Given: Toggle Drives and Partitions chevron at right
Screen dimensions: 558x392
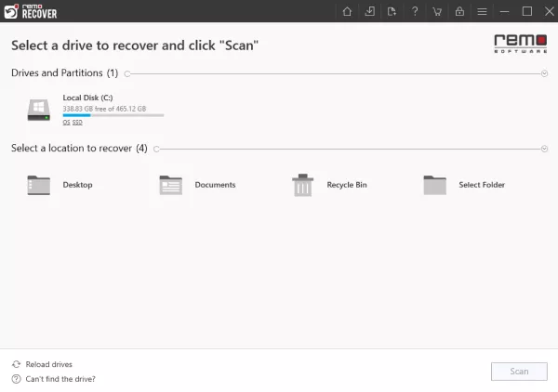Looking at the screenshot, I should [x=544, y=73].
